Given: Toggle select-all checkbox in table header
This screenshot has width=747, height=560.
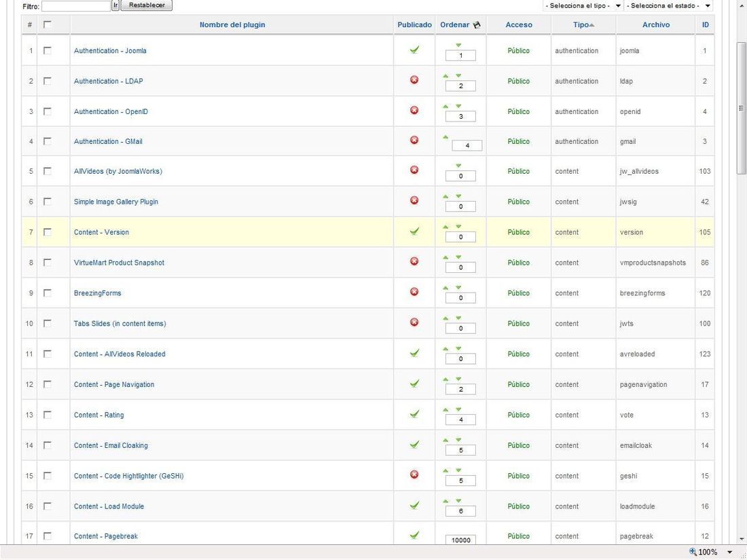Looking at the screenshot, I should (47, 24).
